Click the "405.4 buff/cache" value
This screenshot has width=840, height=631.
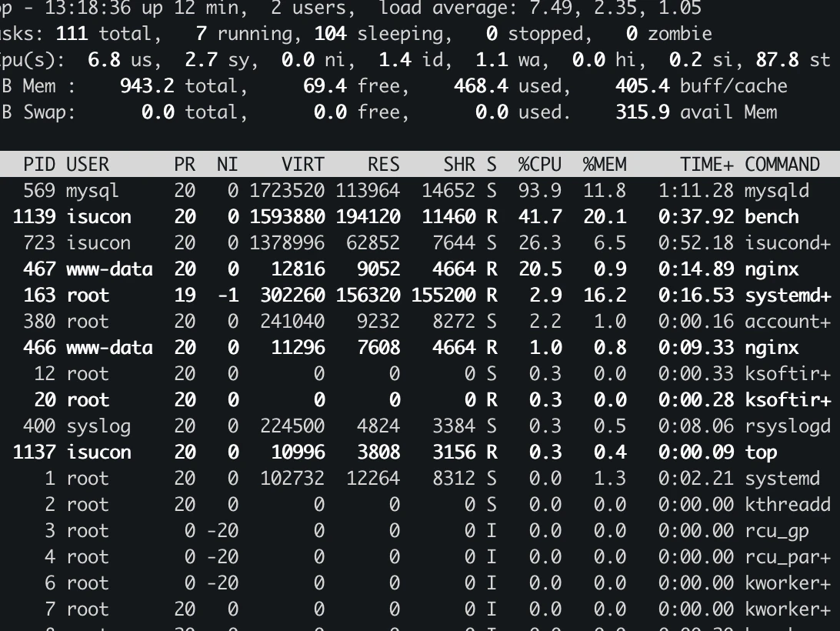[702, 85]
